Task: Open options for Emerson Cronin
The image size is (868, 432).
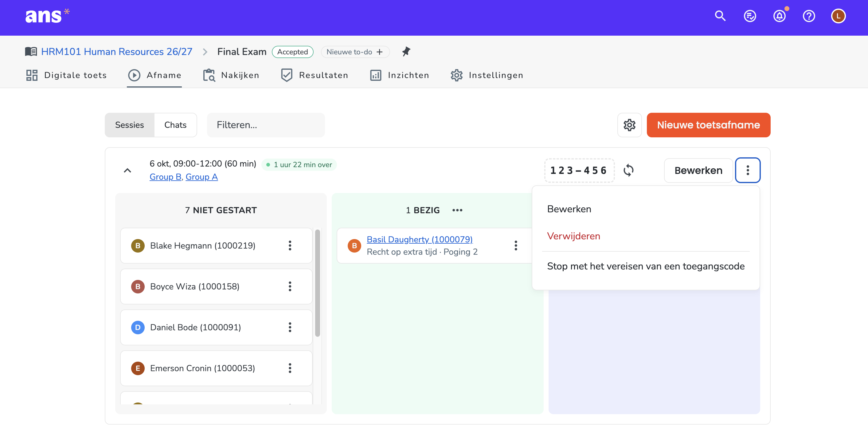Action: coord(290,368)
